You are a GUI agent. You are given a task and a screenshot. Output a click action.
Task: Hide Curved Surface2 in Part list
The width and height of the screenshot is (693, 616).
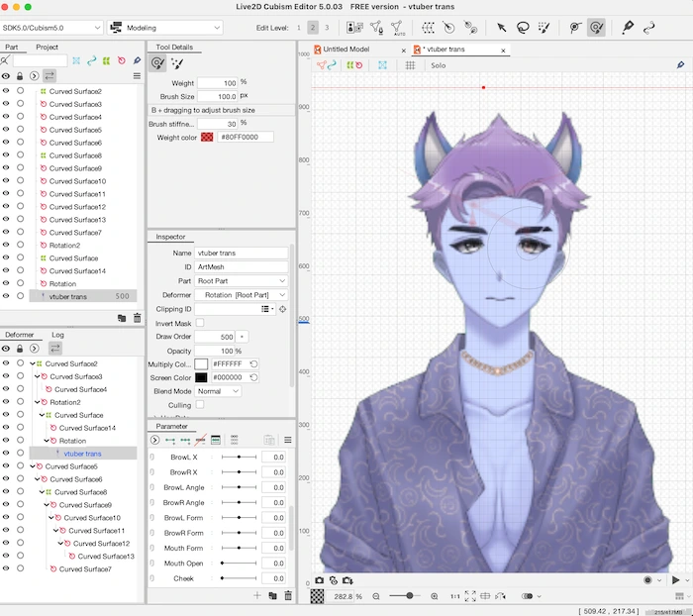[6, 91]
